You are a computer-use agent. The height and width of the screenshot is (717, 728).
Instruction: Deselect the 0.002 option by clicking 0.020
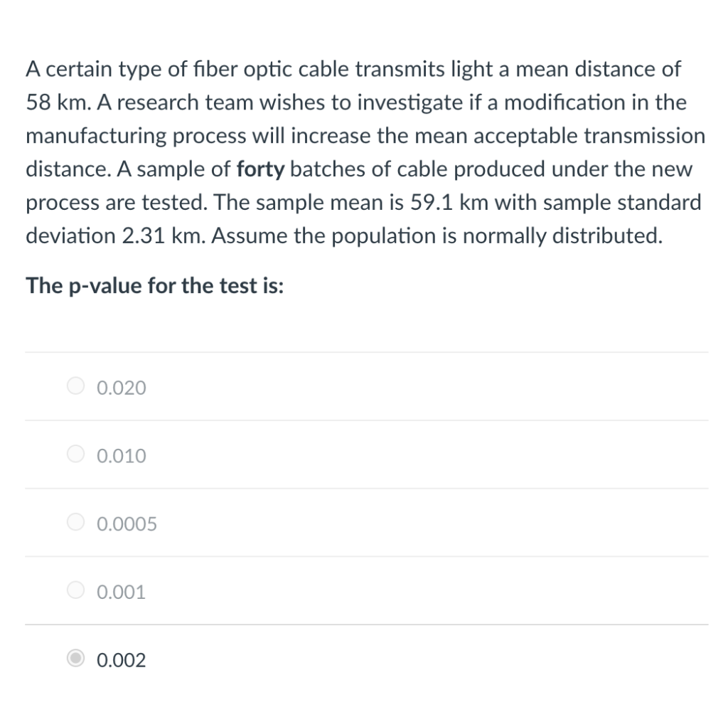point(75,386)
